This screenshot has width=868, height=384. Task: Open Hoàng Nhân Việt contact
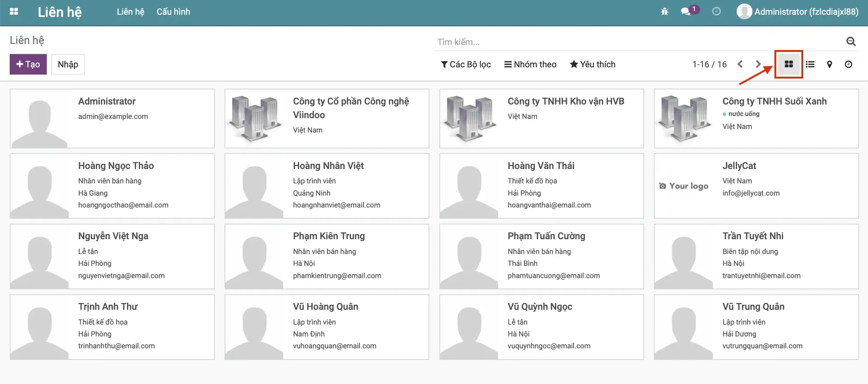click(327, 186)
